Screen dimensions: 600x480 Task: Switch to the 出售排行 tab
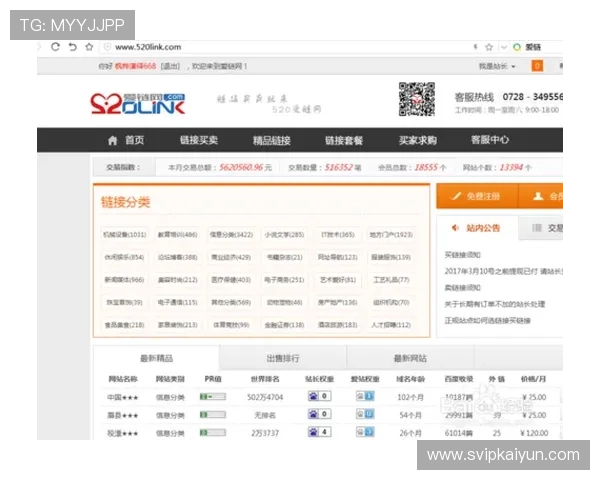coord(283,358)
